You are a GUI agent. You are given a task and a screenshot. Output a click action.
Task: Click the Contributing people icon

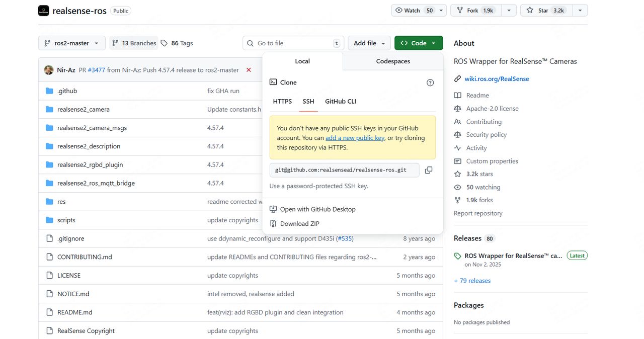coord(457,122)
